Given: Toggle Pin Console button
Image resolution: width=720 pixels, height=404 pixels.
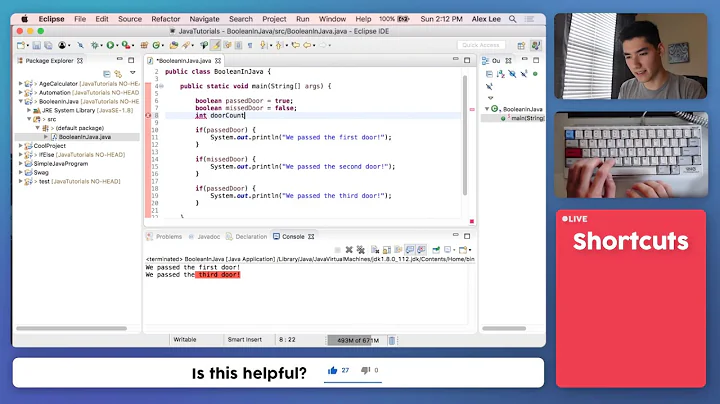Looking at the screenshot, I should [x=436, y=250].
